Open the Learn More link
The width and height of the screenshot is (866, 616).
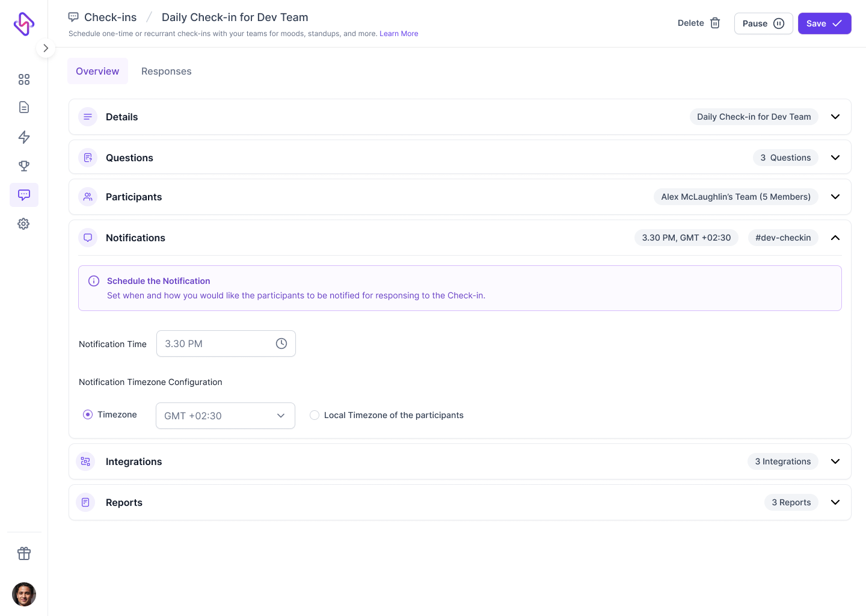point(399,34)
